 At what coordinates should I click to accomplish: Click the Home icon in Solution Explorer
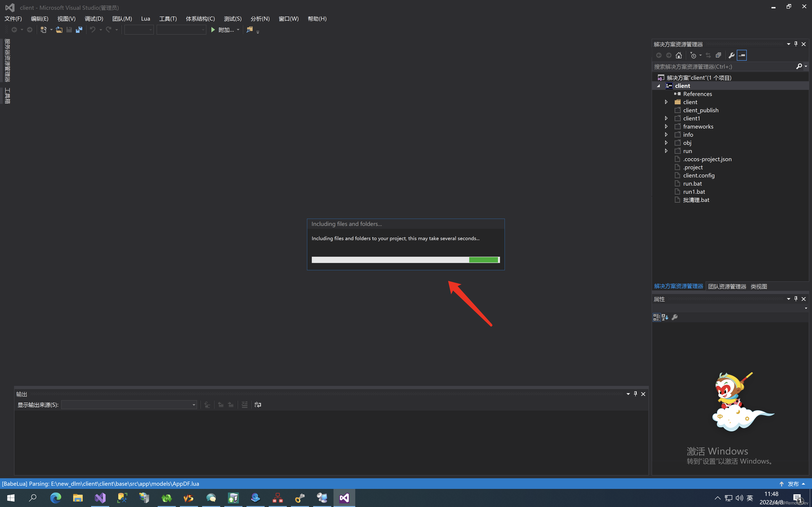[x=679, y=55]
